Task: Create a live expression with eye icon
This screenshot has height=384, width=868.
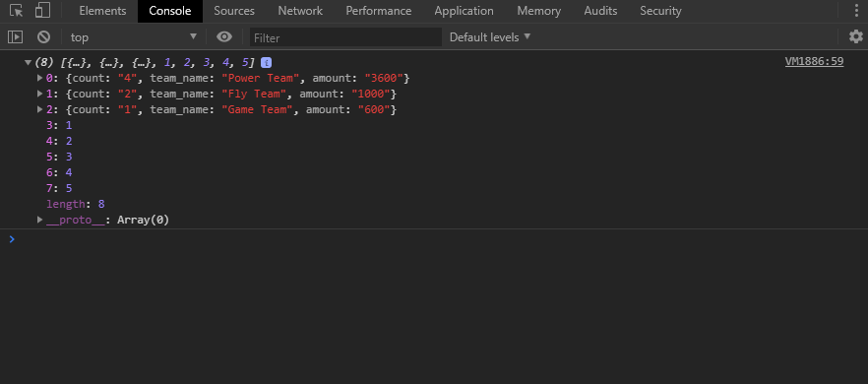Action: [224, 37]
